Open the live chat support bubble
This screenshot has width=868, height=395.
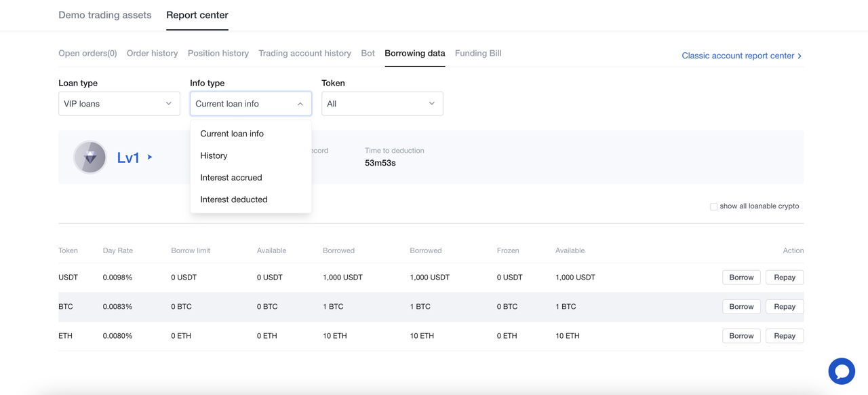click(842, 371)
